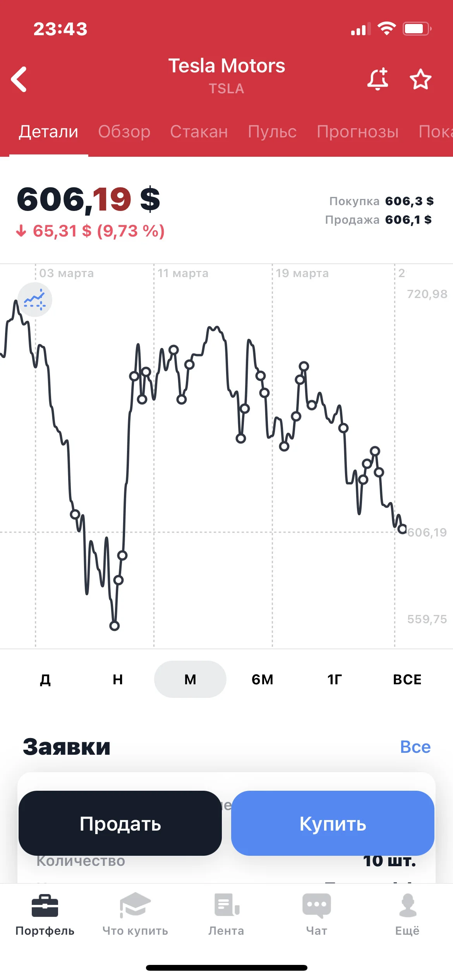Open Портфель briefcase icon
The image size is (453, 980).
point(45,906)
